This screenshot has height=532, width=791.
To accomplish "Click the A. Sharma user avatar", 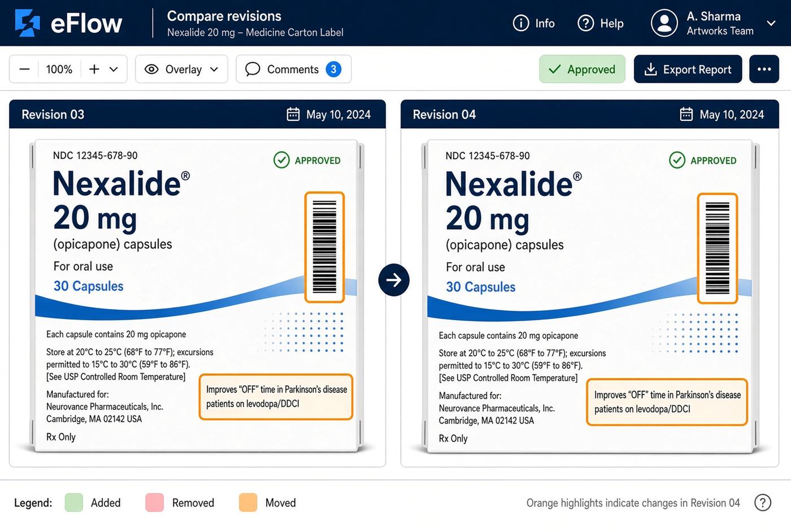I will coord(664,23).
